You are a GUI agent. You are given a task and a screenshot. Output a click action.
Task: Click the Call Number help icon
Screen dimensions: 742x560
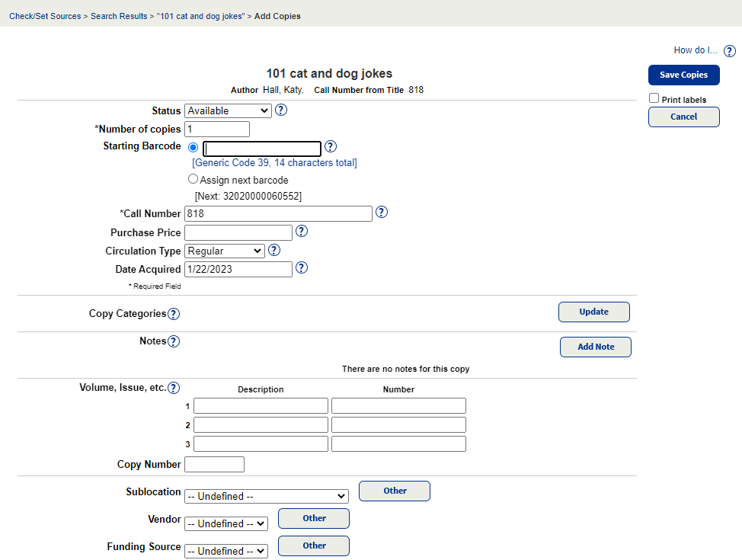(382, 212)
